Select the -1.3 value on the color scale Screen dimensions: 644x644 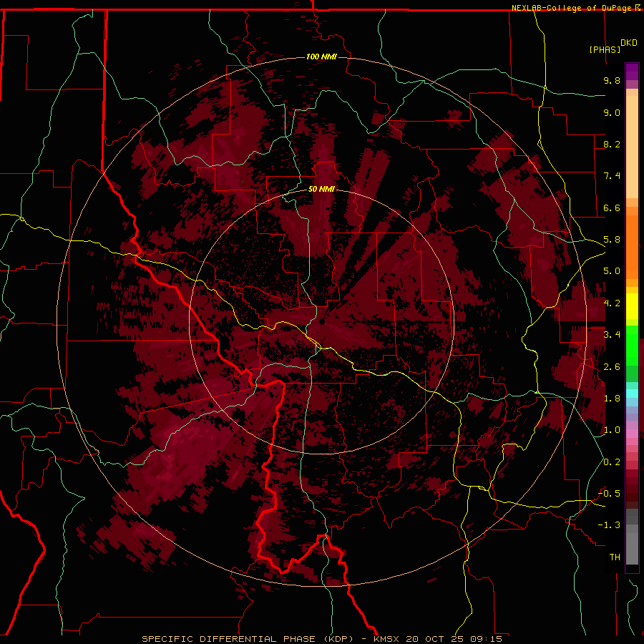[x=609, y=525]
